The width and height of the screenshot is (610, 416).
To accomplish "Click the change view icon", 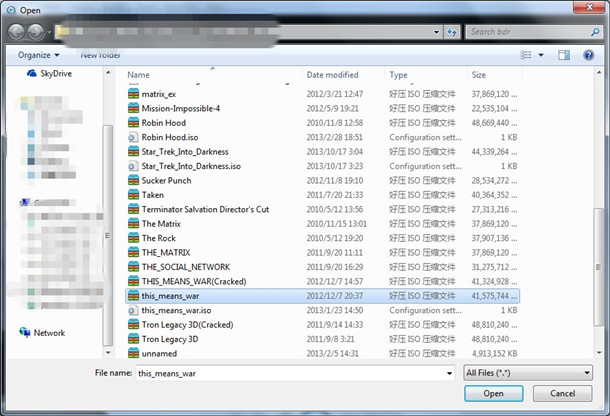I will (x=526, y=55).
